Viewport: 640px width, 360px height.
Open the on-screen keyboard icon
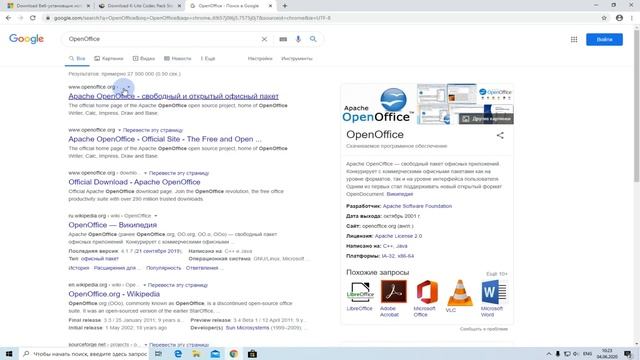pyautogui.click(x=283, y=39)
